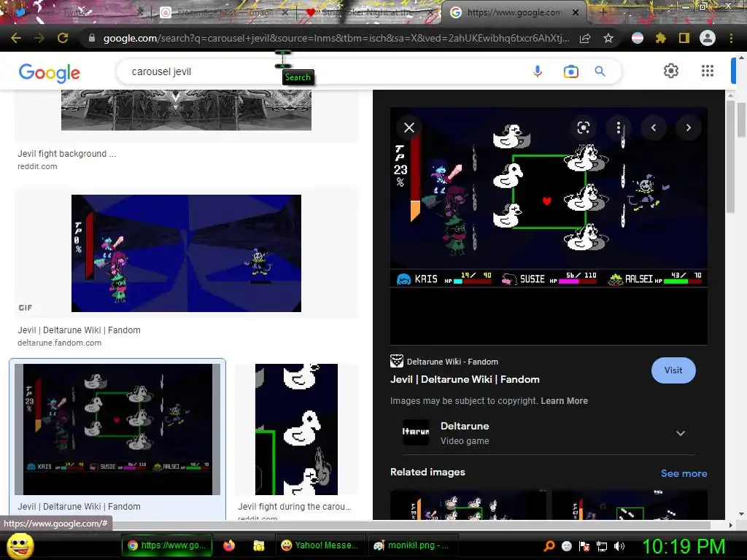747x560 pixels.
Task: Click the share page icon in address bar
Action: click(585, 39)
